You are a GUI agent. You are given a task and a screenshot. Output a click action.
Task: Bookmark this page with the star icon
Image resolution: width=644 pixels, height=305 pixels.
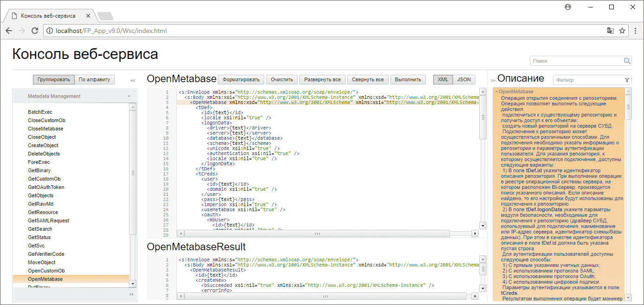pyautogui.click(x=622, y=31)
